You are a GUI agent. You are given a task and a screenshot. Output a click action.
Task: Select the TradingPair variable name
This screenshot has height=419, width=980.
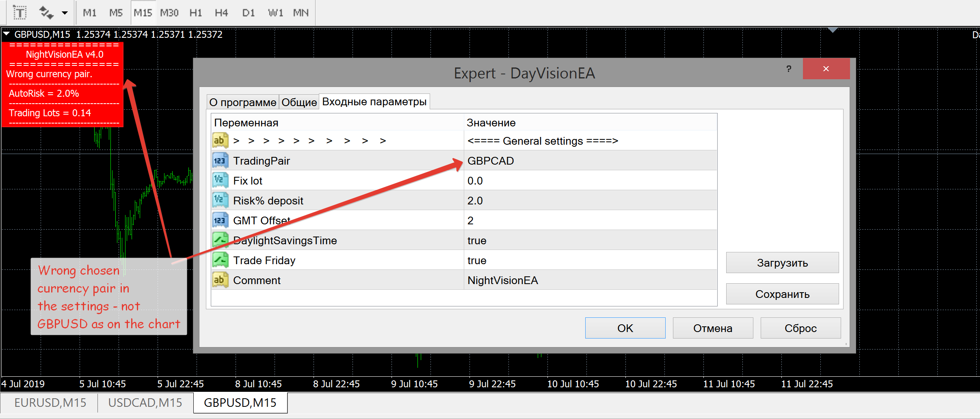pyautogui.click(x=262, y=161)
